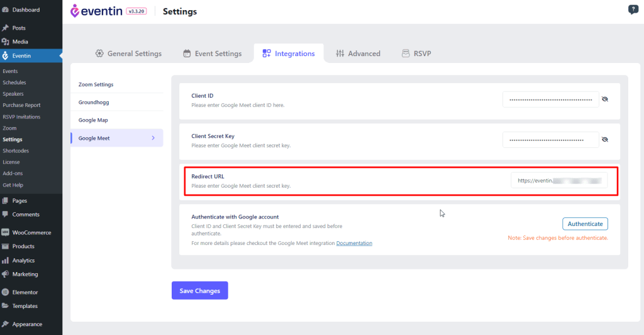Click the Analytics bar chart icon
Screen dimensions: 644x335
5,260
